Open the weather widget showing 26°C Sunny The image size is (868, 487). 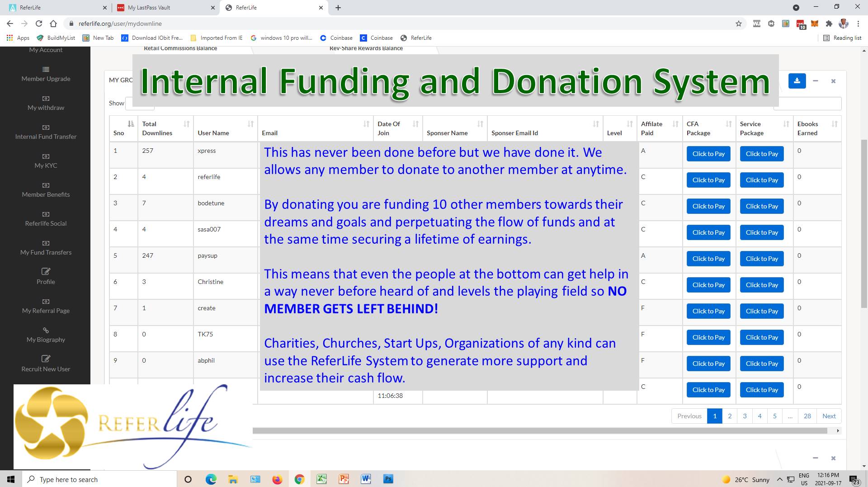pos(746,480)
